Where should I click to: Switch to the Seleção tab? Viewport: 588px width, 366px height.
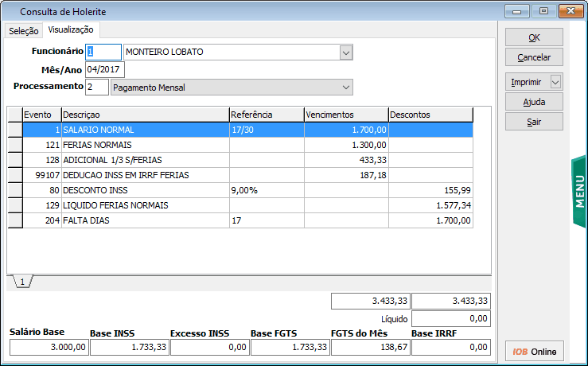23,31
